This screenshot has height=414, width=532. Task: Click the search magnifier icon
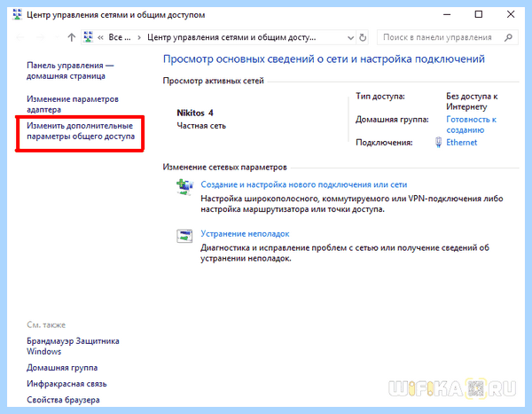pyautogui.click(x=508, y=37)
